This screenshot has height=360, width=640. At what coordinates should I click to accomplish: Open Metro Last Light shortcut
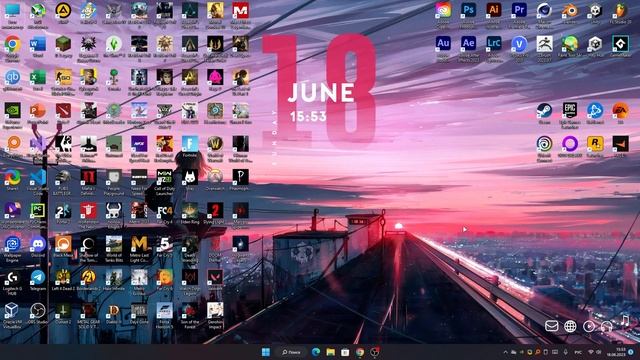pyautogui.click(x=139, y=244)
